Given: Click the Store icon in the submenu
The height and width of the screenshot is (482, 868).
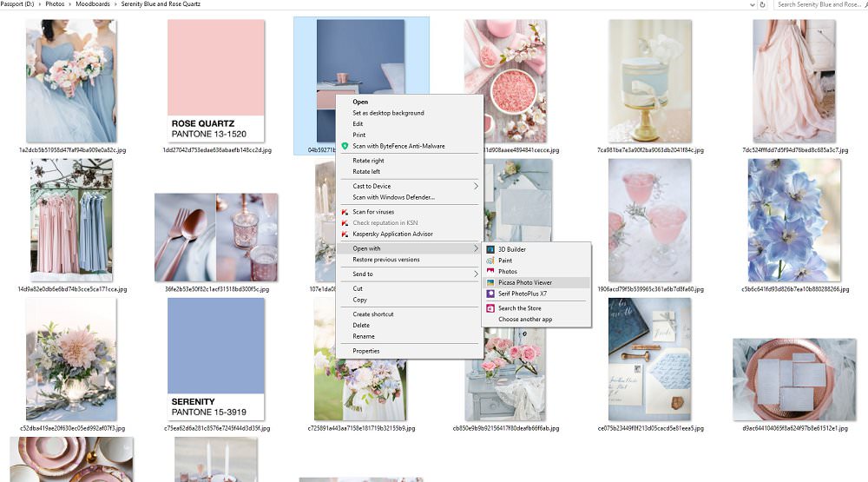Looking at the screenshot, I should tap(490, 308).
